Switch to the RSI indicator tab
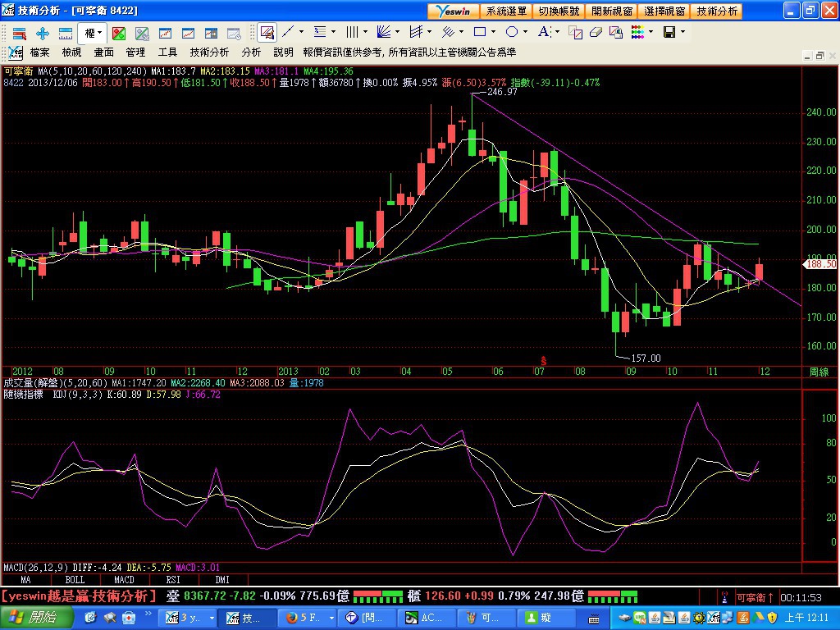This screenshot has width=840, height=630. tap(173, 580)
